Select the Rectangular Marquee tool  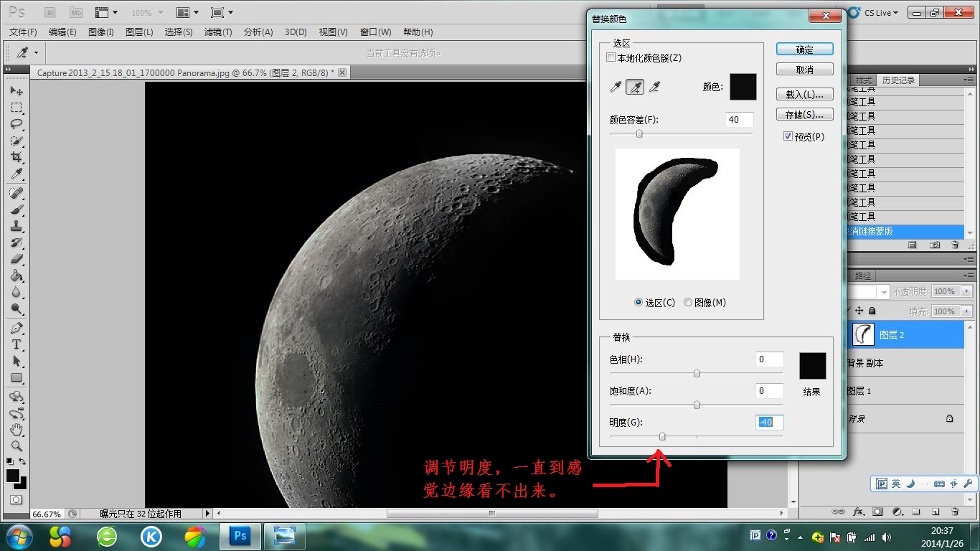click(x=17, y=108)
